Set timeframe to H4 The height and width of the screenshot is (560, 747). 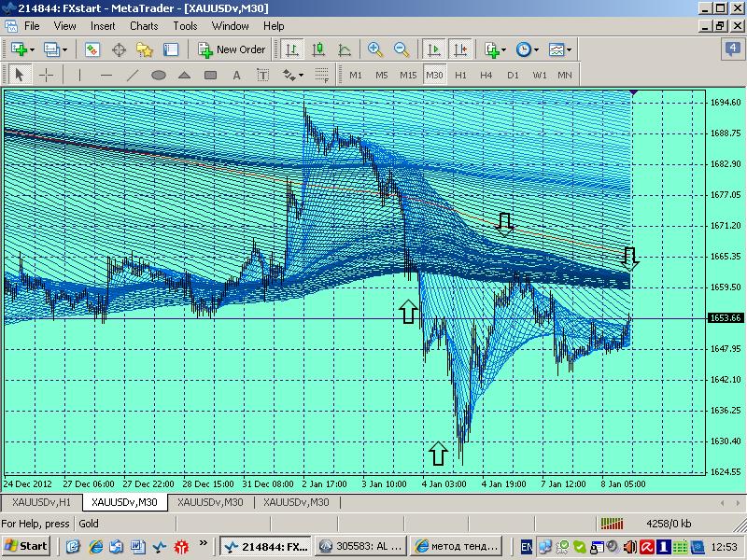[486, 75]
